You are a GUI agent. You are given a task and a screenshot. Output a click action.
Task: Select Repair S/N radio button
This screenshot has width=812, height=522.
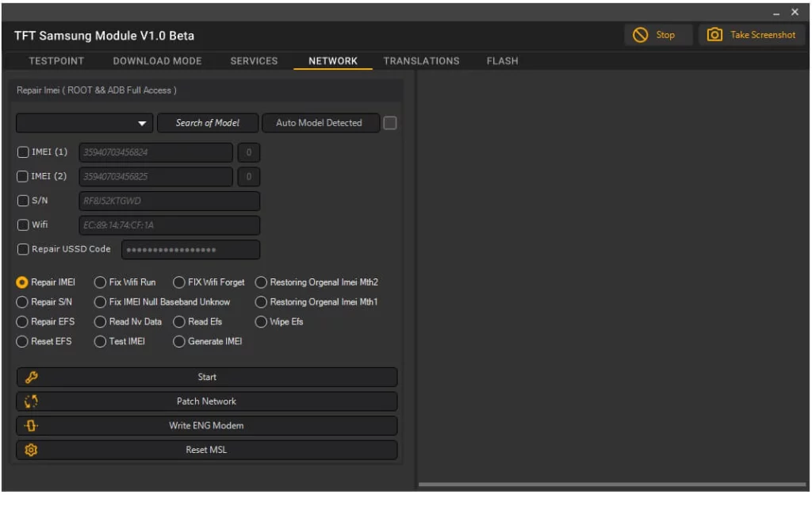click(x=21, y=302)
